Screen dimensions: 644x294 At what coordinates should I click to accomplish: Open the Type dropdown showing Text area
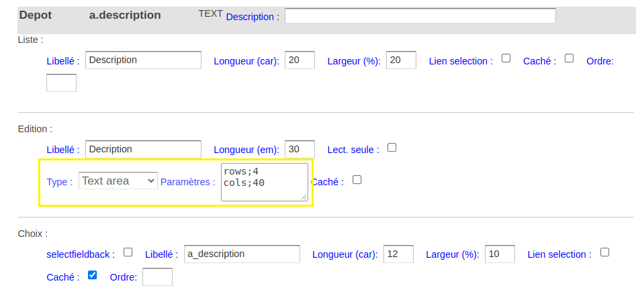point(118,181)
